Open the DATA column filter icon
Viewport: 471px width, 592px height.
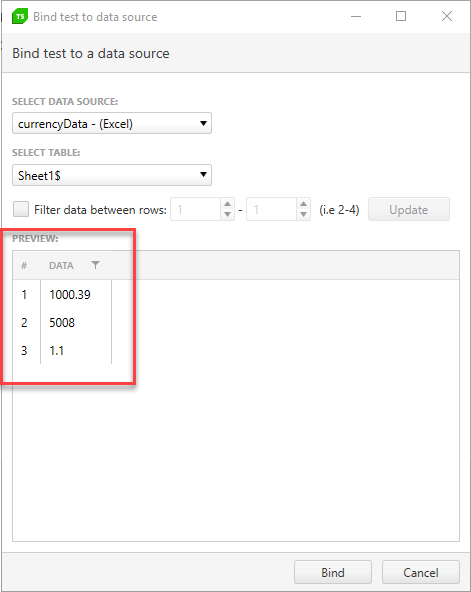[95, 265]
